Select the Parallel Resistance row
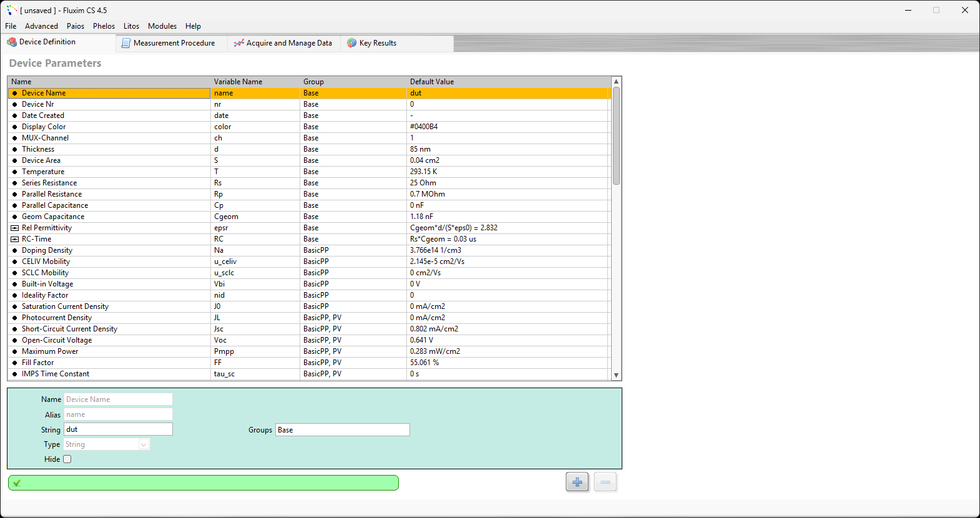The height and width of the screenshot is (518, 980). coord(309,194)
